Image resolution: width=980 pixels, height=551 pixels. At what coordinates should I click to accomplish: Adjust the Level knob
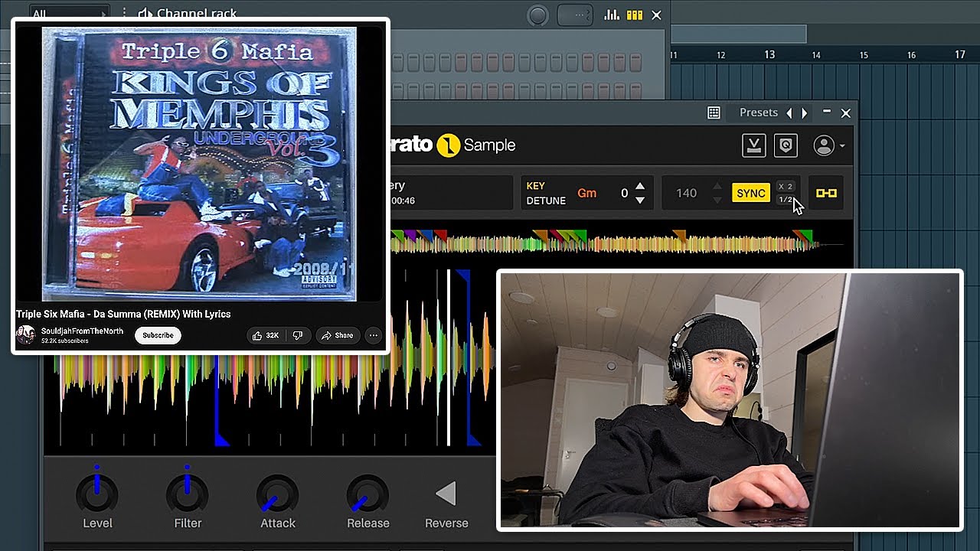(x=97, y=494)
